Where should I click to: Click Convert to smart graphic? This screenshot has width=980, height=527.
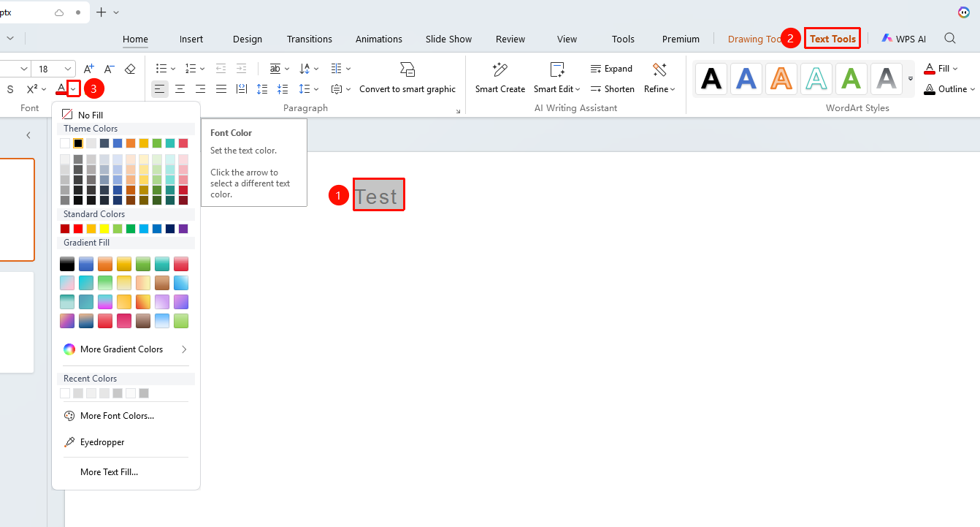tap(407, 78)
